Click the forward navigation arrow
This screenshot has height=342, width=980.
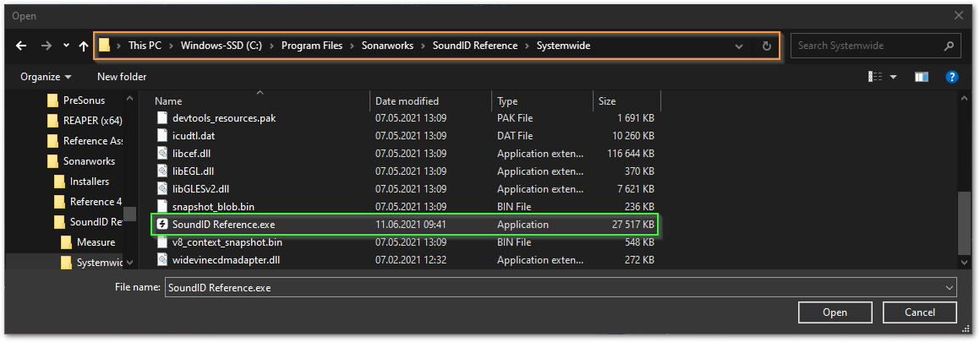47,46
